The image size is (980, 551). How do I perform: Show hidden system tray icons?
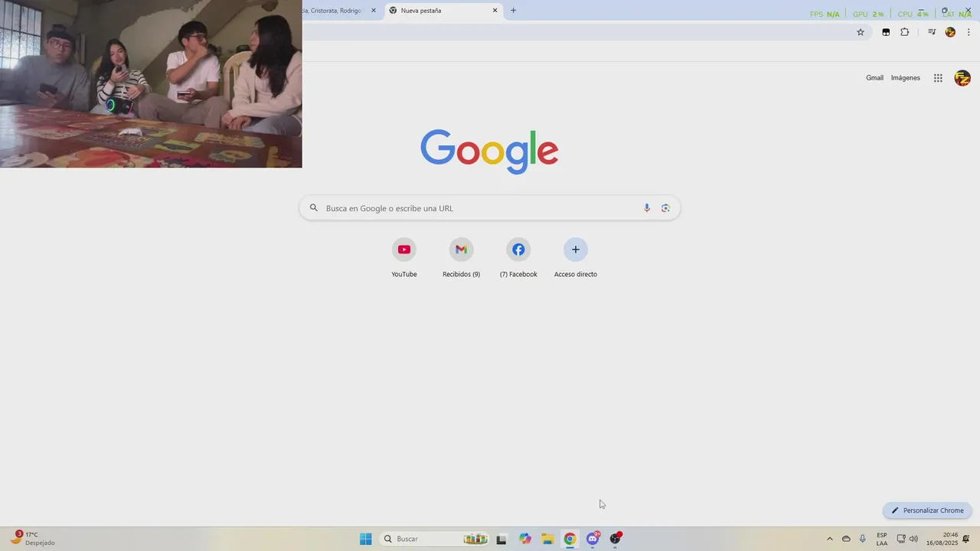click(x=829, y=539)
